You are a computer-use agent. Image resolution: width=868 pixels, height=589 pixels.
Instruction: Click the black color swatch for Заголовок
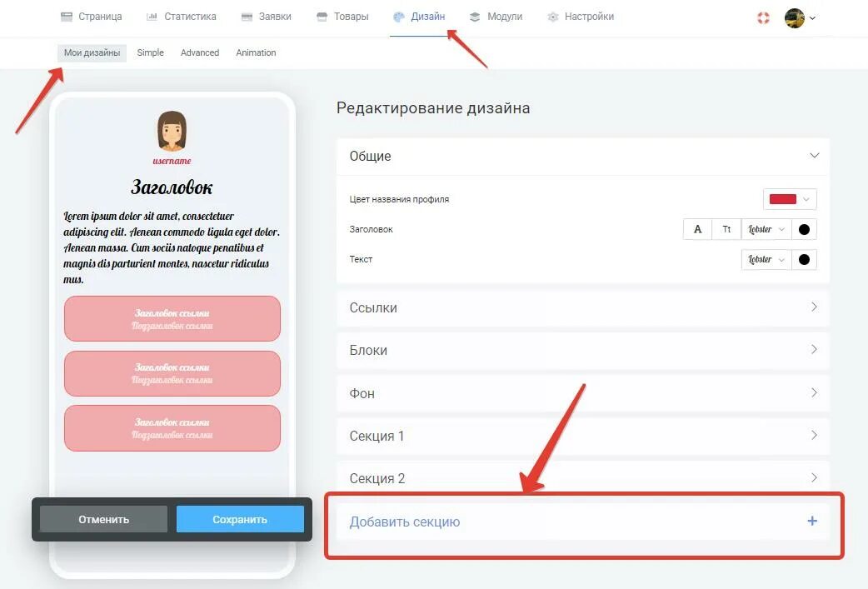(805, 229)
